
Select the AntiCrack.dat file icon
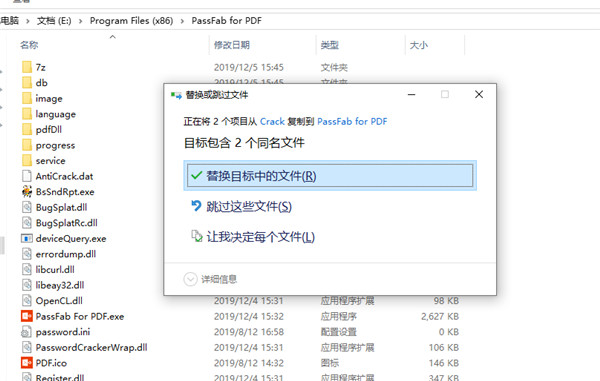[27, 176]
